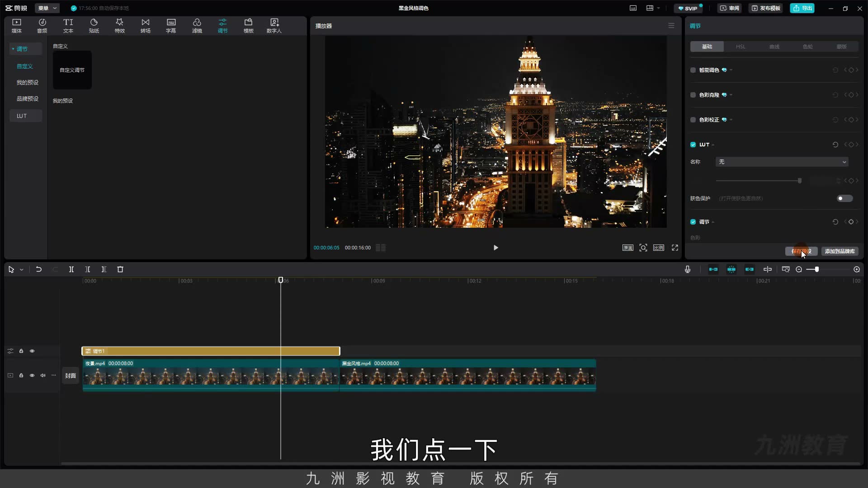
Task: Open the LUT 名称 dropdown
Action: [x=782, y=162]
